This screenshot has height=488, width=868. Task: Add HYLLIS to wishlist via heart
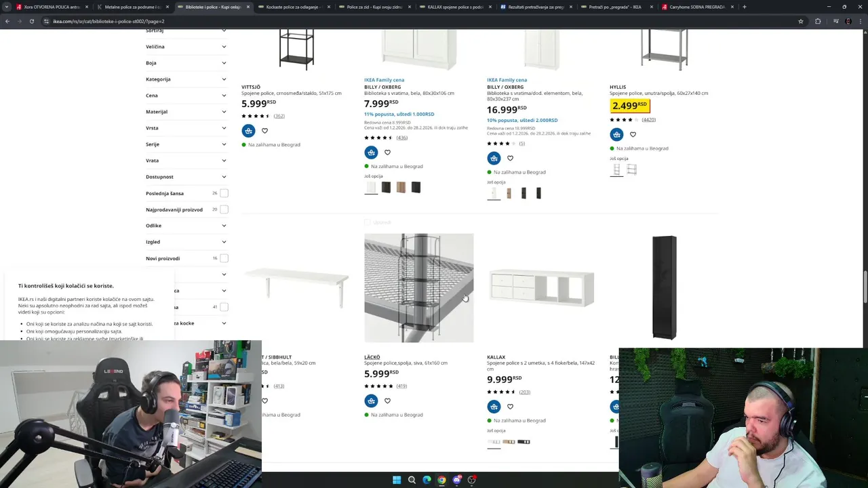point(633,134)
